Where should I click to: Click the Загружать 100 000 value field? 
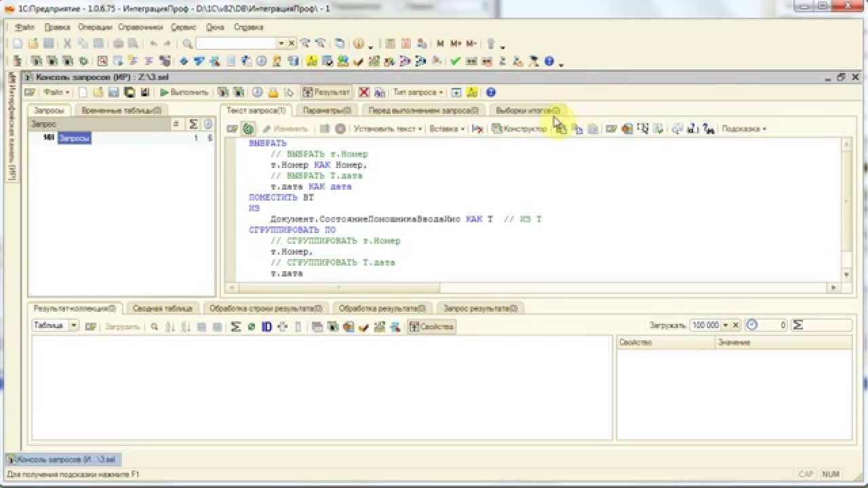tap(705, 325)
